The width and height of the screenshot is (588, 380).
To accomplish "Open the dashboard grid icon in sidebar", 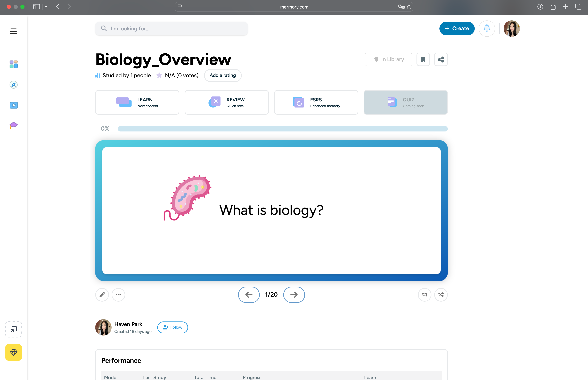I will point(14,64).
